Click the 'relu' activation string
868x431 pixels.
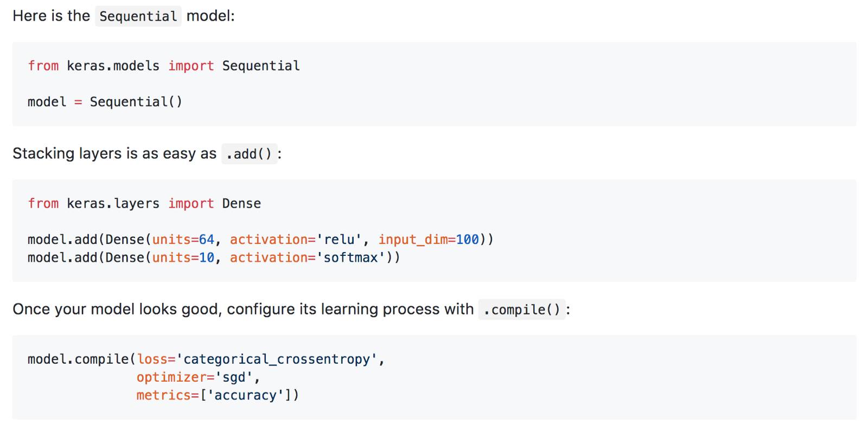pyautogui.click(x=339, y=240)
